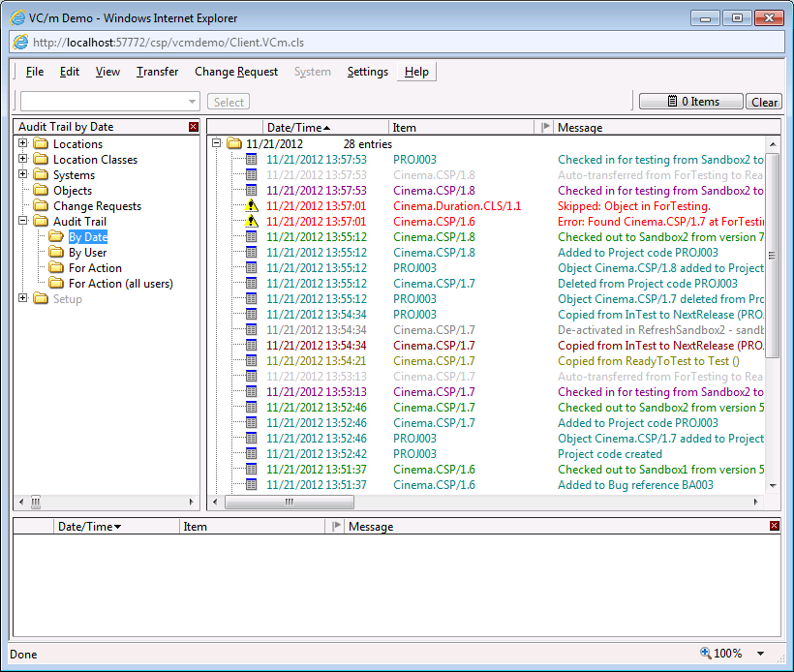Click the 11/21/2012 date group folder icon
Image resolution: width=794 pixels, height=672 pixels.
tap(234, 144)
